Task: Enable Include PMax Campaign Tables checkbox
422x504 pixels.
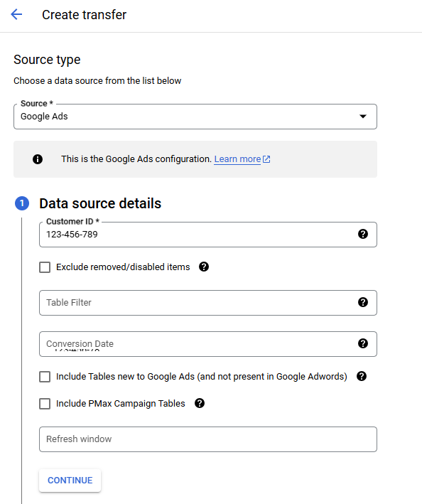Action: pos(45,404)
